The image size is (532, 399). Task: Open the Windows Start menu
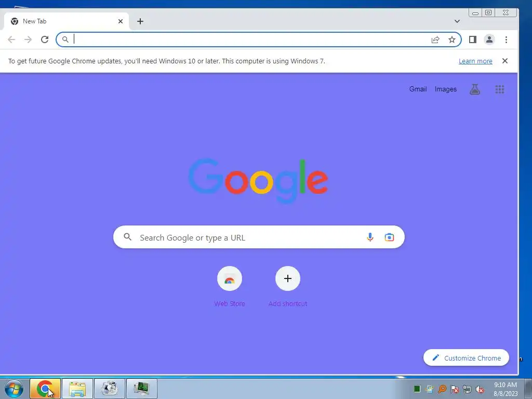(14, 389)
